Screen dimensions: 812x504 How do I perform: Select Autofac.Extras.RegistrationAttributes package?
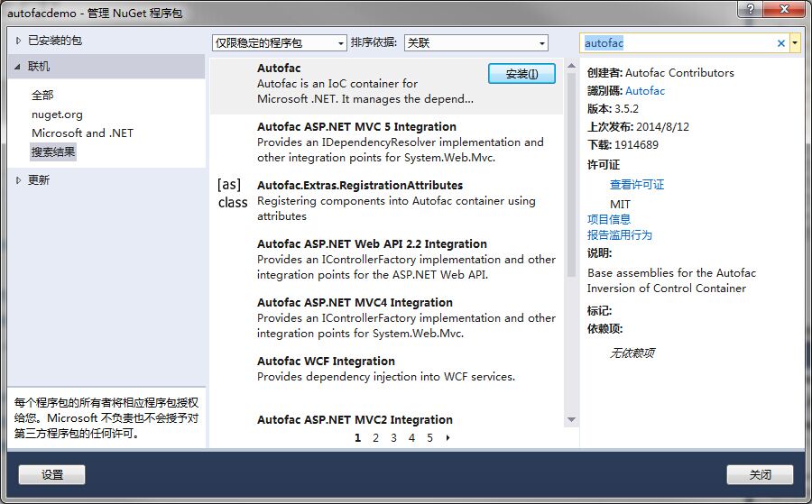(x=386, y=201)
